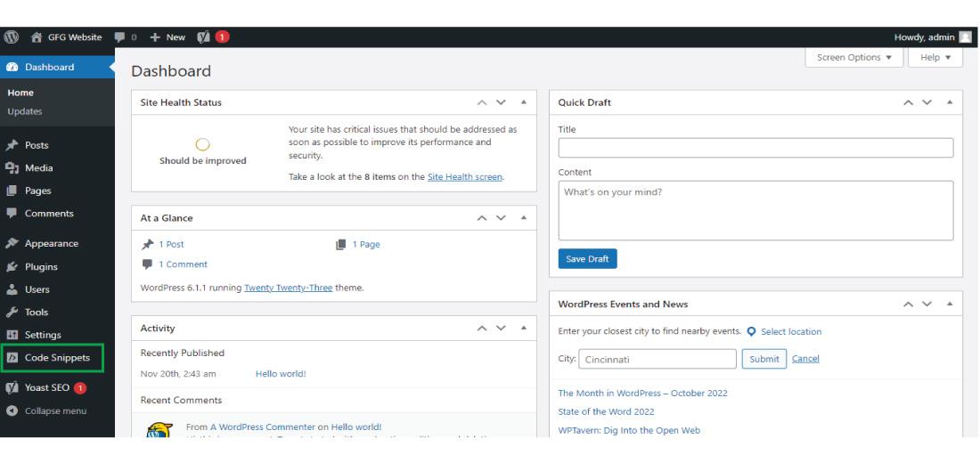Click the Save Draft button
The height and width of the screenshot is (463, 980).
[x=587, y=259]
